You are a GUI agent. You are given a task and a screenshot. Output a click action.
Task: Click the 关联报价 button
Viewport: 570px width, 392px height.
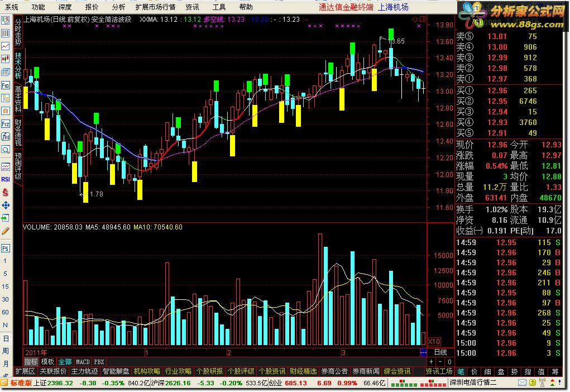point(53,371)
